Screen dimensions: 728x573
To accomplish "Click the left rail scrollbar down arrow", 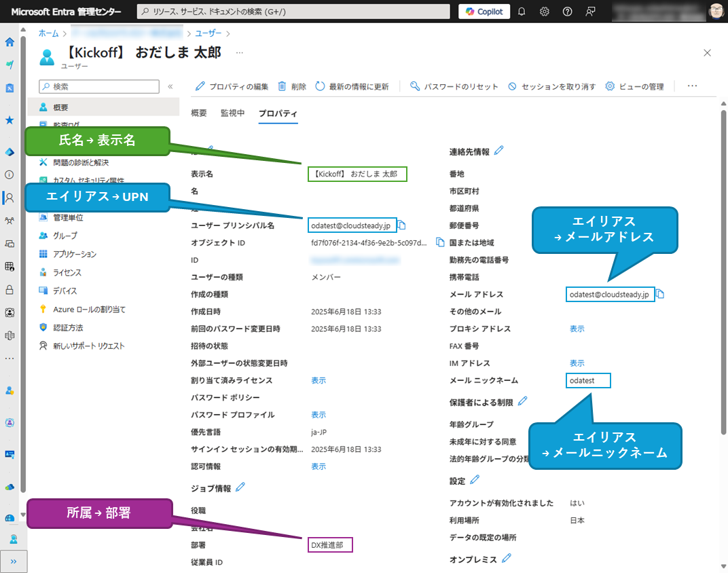I will [23, 515].
